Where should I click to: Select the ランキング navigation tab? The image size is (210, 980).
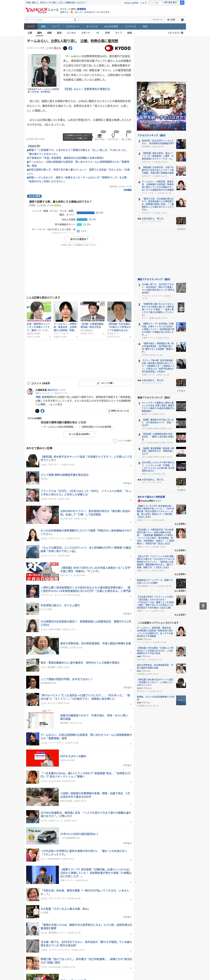[x=130, y=27]
